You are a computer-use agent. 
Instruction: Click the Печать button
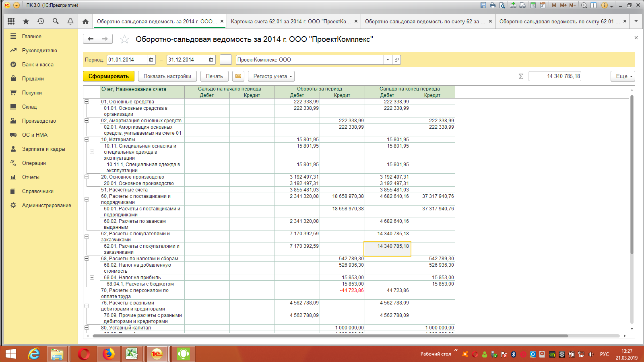(215, 76)
